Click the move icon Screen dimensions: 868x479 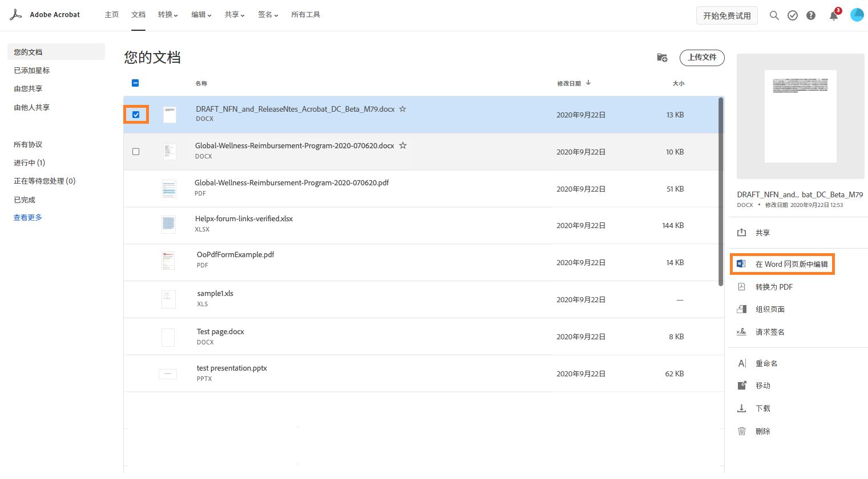(742, 385)
